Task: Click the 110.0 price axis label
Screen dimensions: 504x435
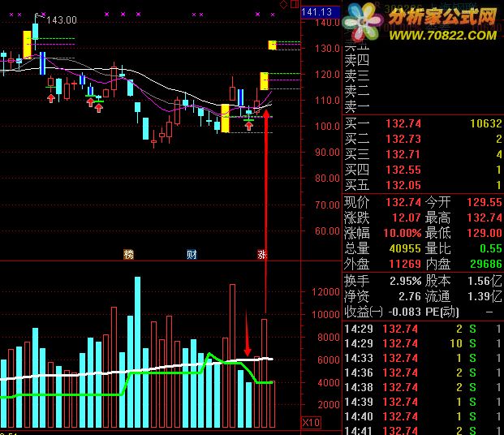Action: click(327, 101)
